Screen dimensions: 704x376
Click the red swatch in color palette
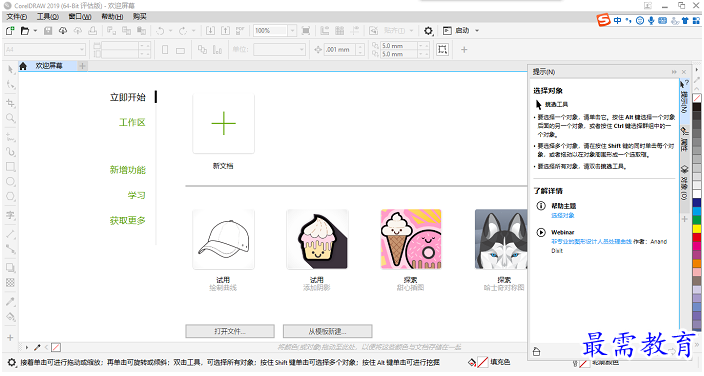click(x=697, y=237)
